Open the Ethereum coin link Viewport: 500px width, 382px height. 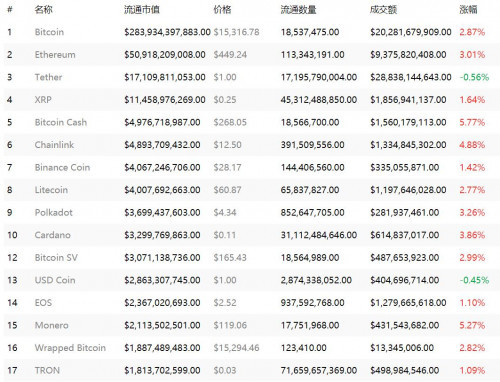[x=55, y=55]
